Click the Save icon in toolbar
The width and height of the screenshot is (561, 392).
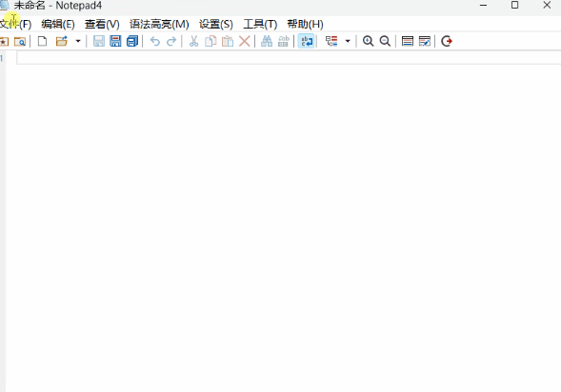(99, 41)
